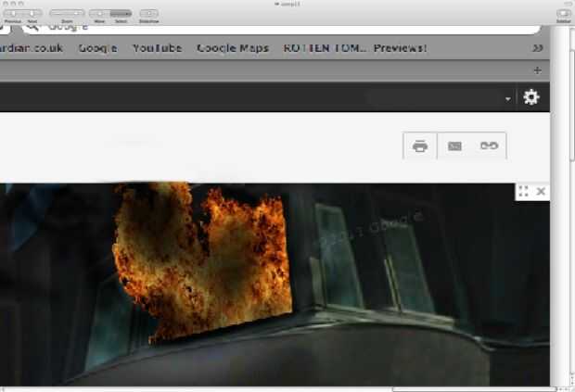Click the Google search field
This screenshot has width=575, height=392.
281,30
